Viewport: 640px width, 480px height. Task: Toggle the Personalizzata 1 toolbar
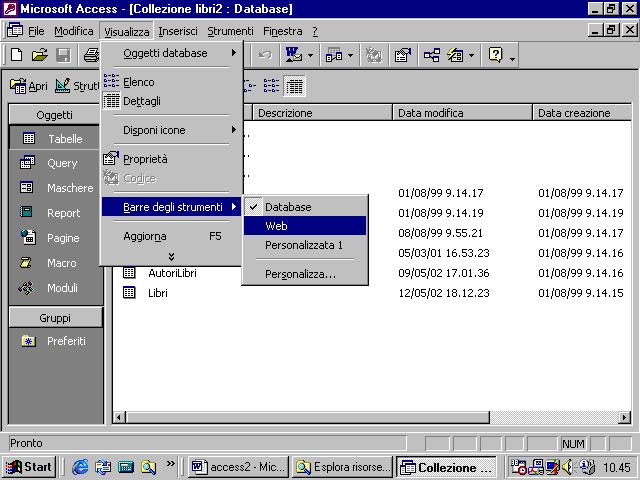305,245
